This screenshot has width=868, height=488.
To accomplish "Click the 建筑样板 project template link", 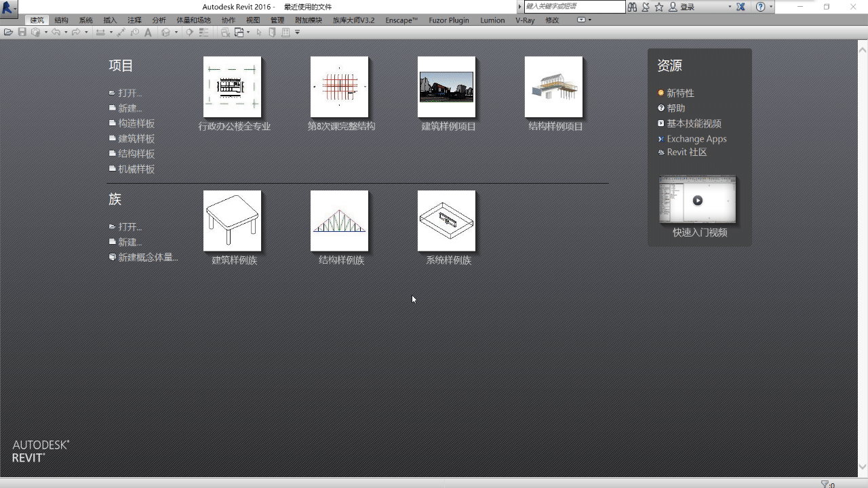I will pyautogui.click(x=136, y=139).
